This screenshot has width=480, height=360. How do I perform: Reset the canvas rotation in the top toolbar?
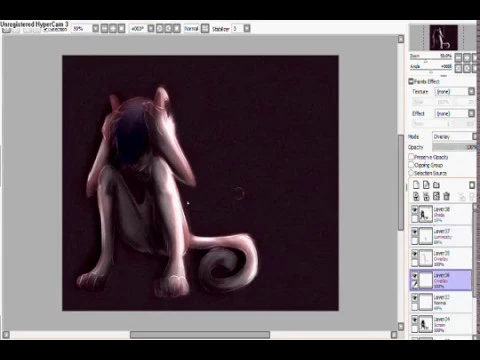pyautogui.click(x=177, y=29)
